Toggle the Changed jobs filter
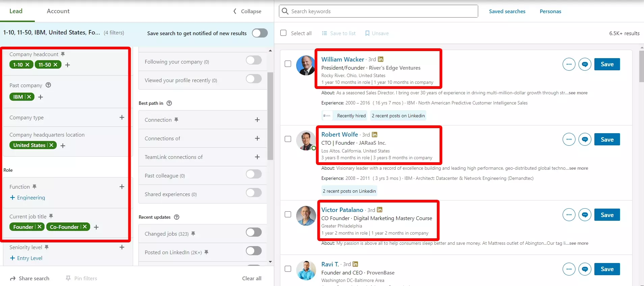644x286 pixels. [x=254, y=232]
